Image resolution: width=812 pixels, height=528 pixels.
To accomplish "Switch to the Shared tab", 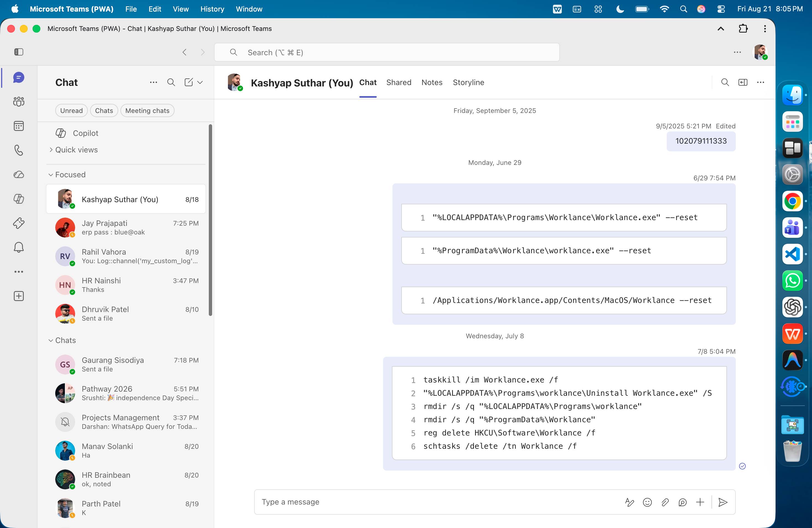I will coord(399,83).
